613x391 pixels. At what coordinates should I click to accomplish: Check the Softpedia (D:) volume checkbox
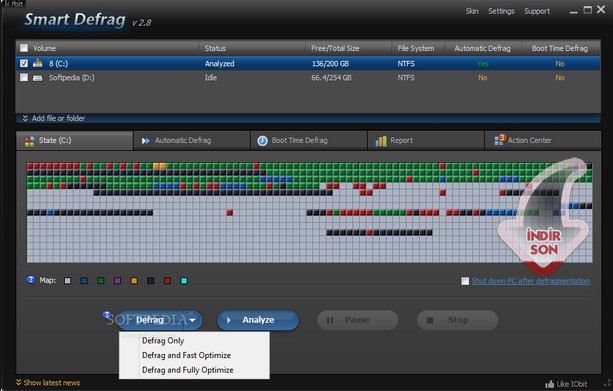tap(24, 77)
